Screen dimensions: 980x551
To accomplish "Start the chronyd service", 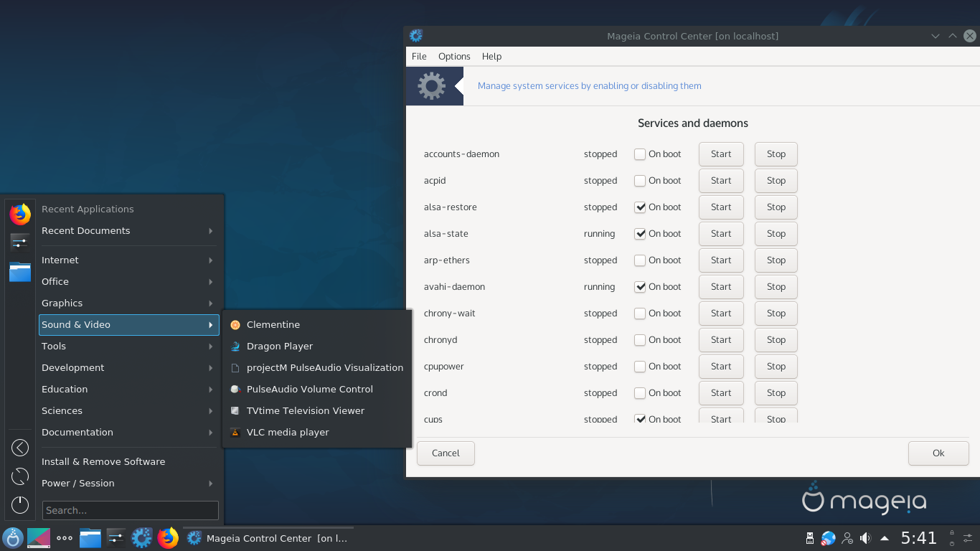I will point(721,340).
